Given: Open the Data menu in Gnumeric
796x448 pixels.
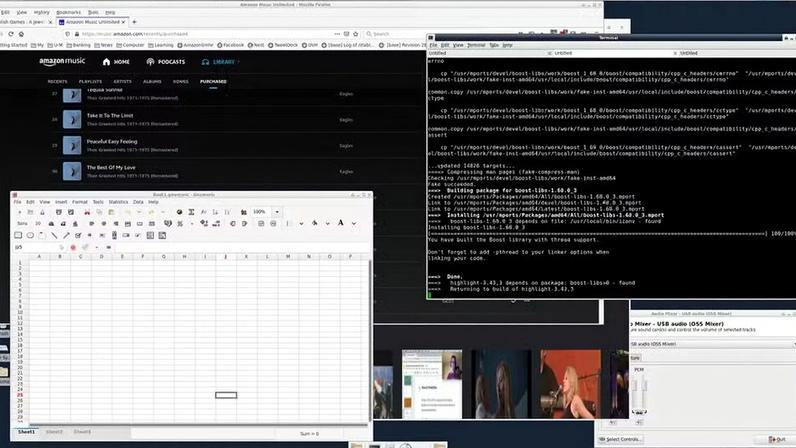Looking at the screenshot, I should [x=138, y=202].
